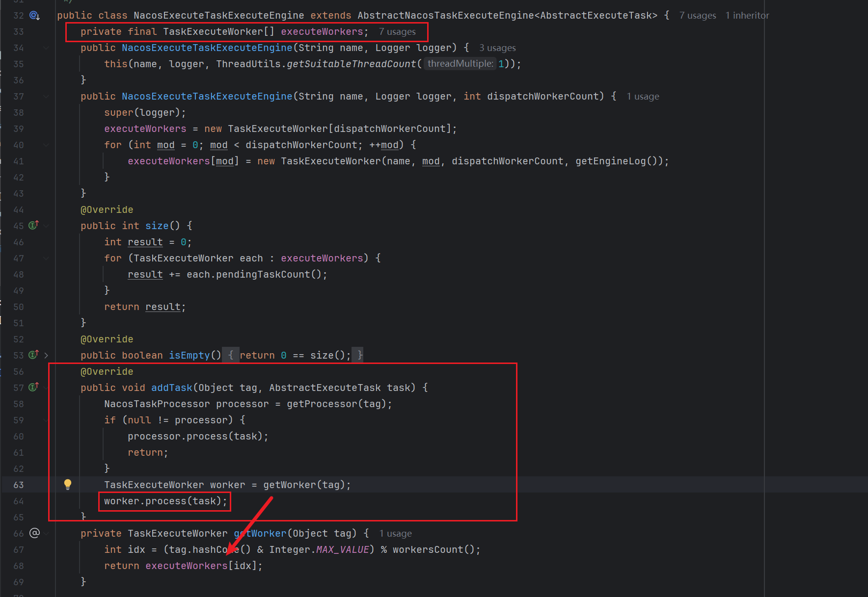Screen dimensions: 868x597
Task: Click the '1 usage' hint beside getWorker
Action: pos(395,534)
